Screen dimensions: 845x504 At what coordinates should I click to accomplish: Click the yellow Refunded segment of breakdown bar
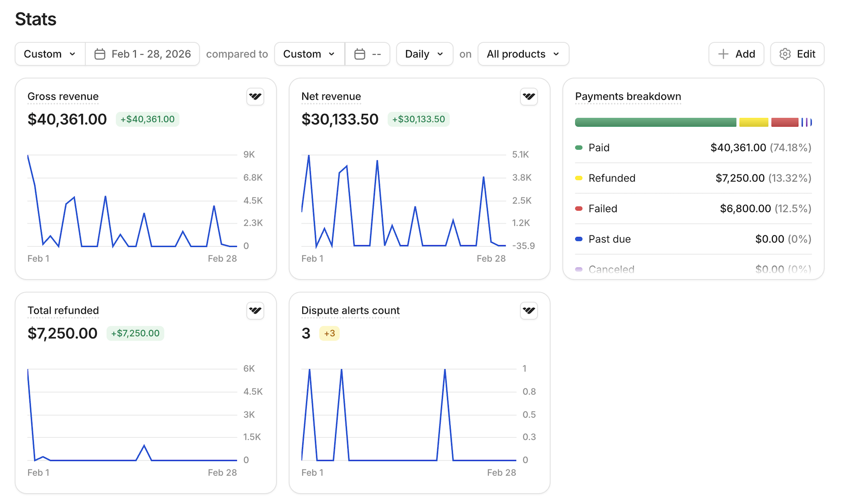754,122
